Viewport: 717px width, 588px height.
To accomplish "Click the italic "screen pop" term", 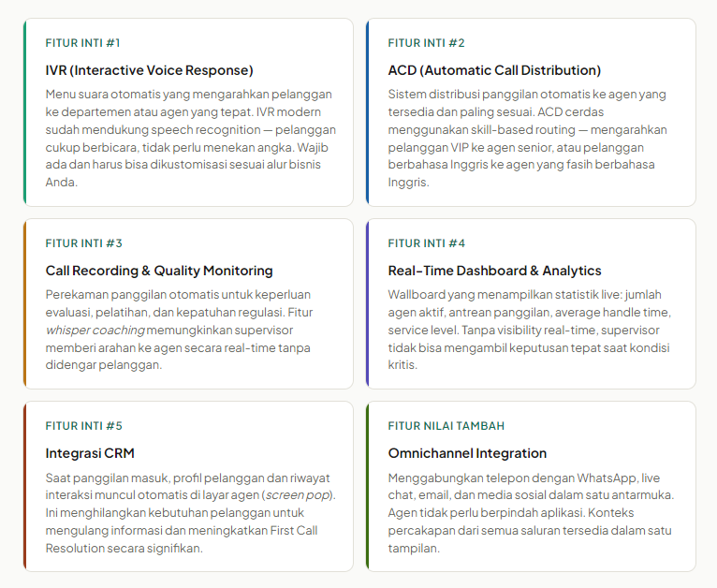I will pos(300,494).
